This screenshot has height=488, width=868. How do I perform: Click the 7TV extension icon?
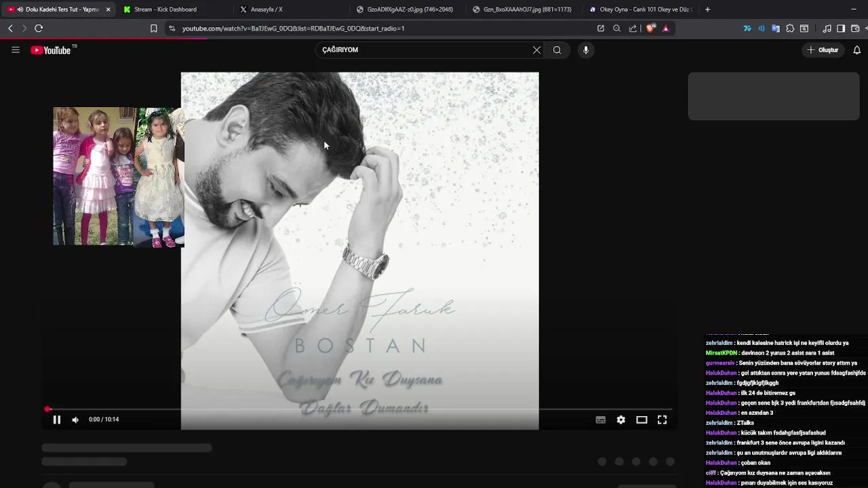(747, 28)
